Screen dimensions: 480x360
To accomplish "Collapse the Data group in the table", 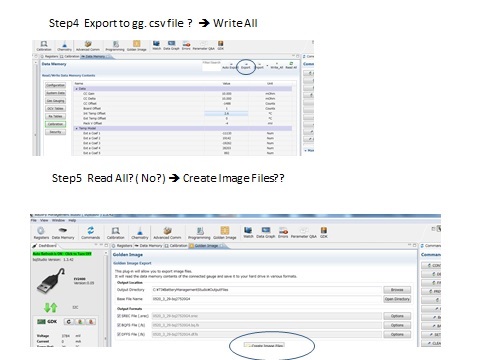I will (x=77, y=89).
